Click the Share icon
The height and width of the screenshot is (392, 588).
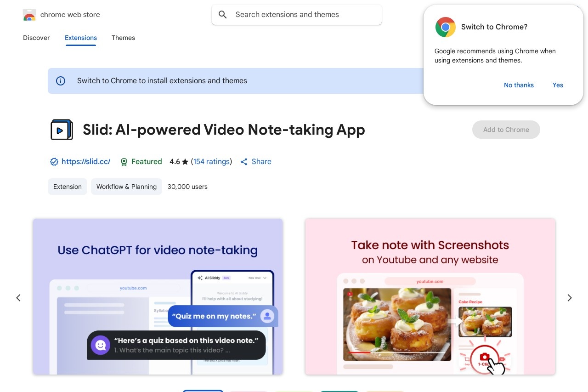(x=244, y=162)
